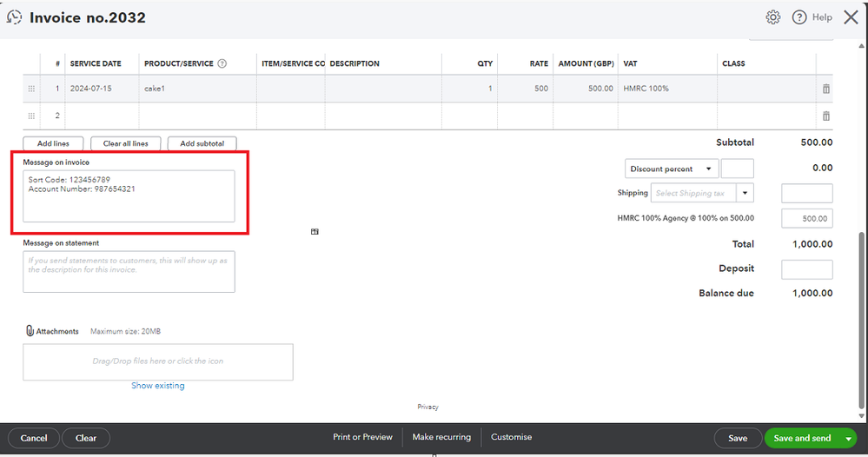The height and width of the screenshot is (457, 868).
Task: Open the Select Shipping tax dropdown
Action: click(x=745, y=193)
